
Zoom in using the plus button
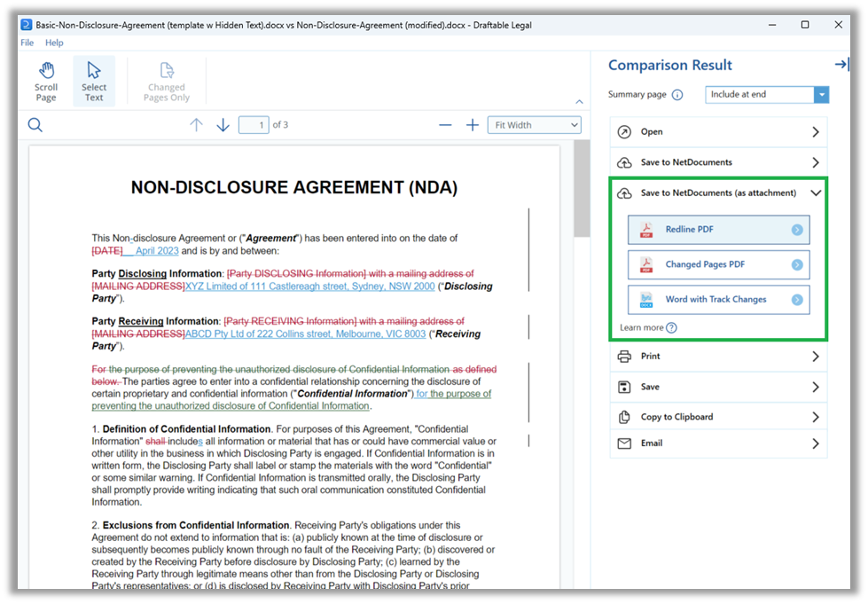click(473, 125)
